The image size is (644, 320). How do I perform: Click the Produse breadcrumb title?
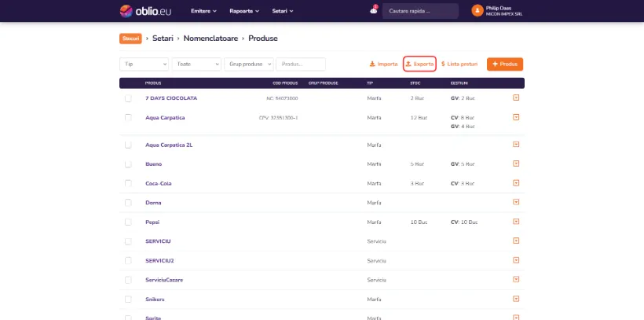coord(263,39)
